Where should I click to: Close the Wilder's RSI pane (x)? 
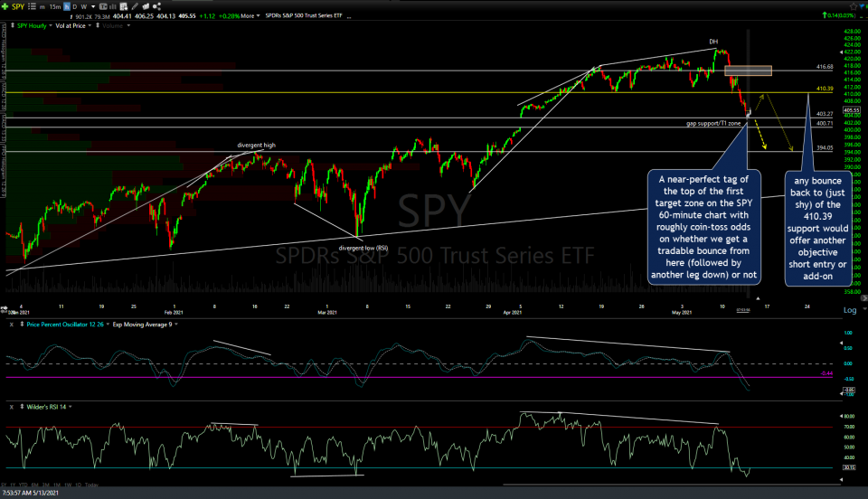(x=11, y=407)
